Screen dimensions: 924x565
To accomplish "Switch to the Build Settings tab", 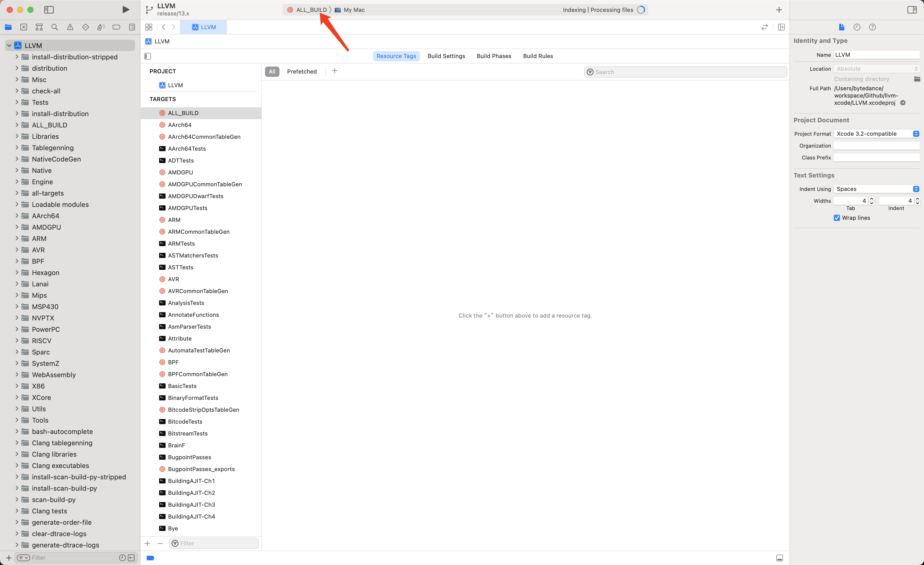I will [446, 56].
